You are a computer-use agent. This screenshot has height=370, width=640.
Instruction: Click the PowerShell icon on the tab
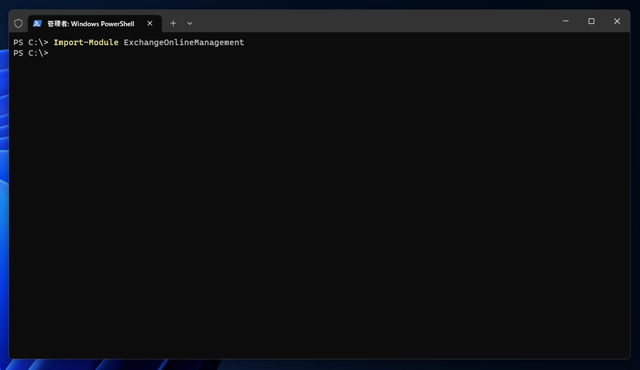tap(38, 24)
